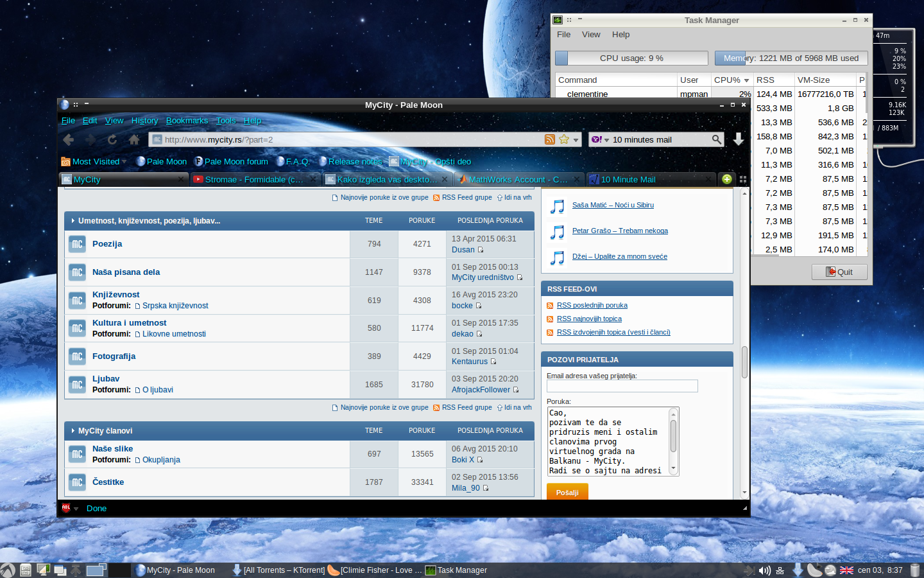Click the KTorrent tray icon
Screen dimensions: 924x578
[798, 570]
